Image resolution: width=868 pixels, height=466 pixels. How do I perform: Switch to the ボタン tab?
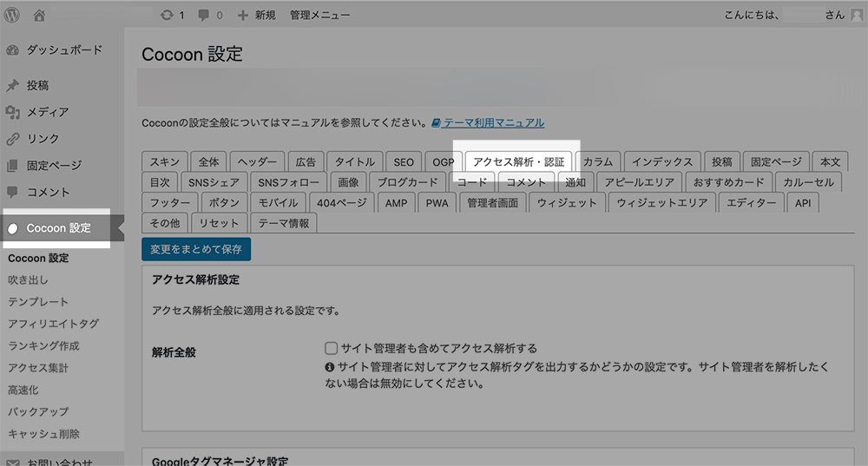pos(224,202)
